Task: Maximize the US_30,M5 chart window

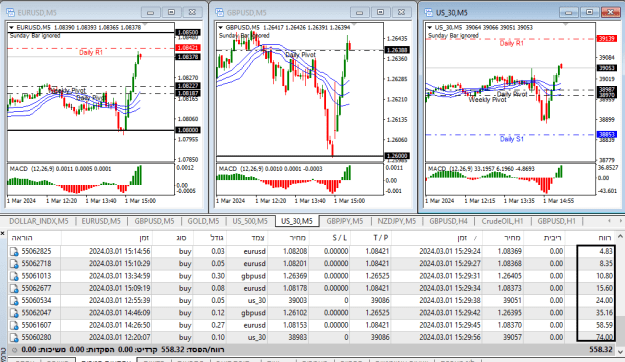Action: pos(590,12)
